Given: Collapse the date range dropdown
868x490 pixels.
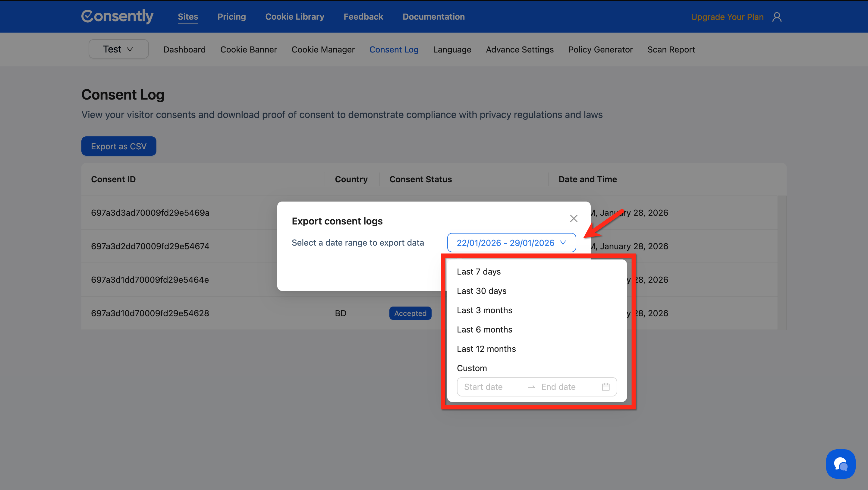Looking at the screenshot, I should [511, 243].
